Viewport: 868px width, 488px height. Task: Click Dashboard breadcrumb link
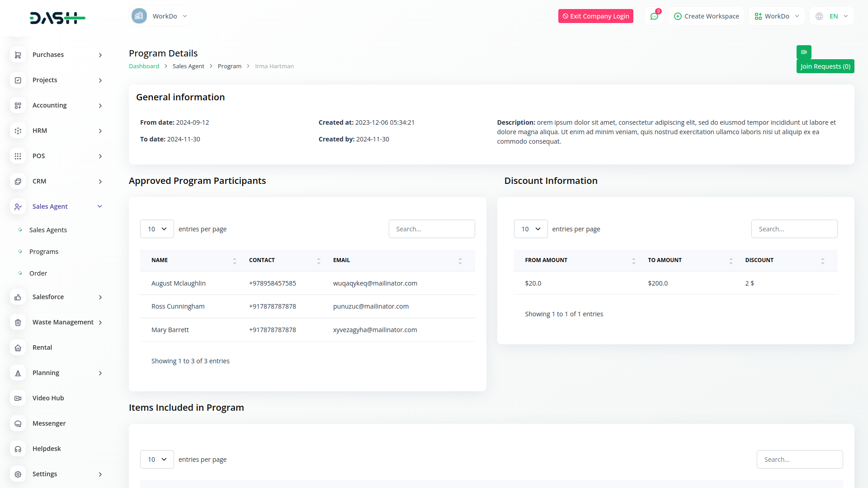click(x=144, y=66)
